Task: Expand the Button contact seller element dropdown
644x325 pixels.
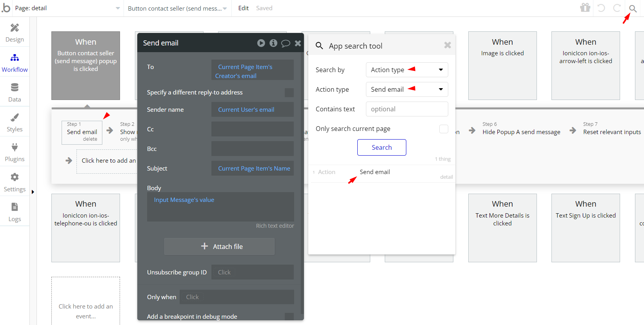Action: tap(177, 8)
